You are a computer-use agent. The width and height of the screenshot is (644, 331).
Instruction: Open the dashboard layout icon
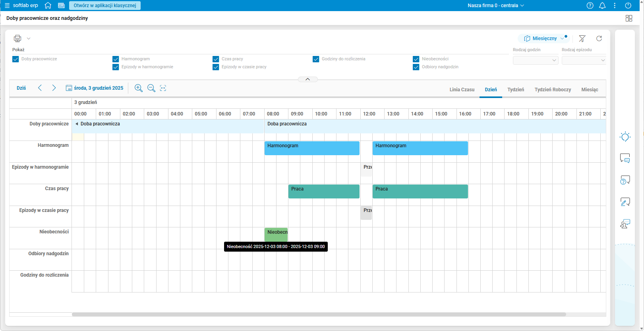coord(629,18)
